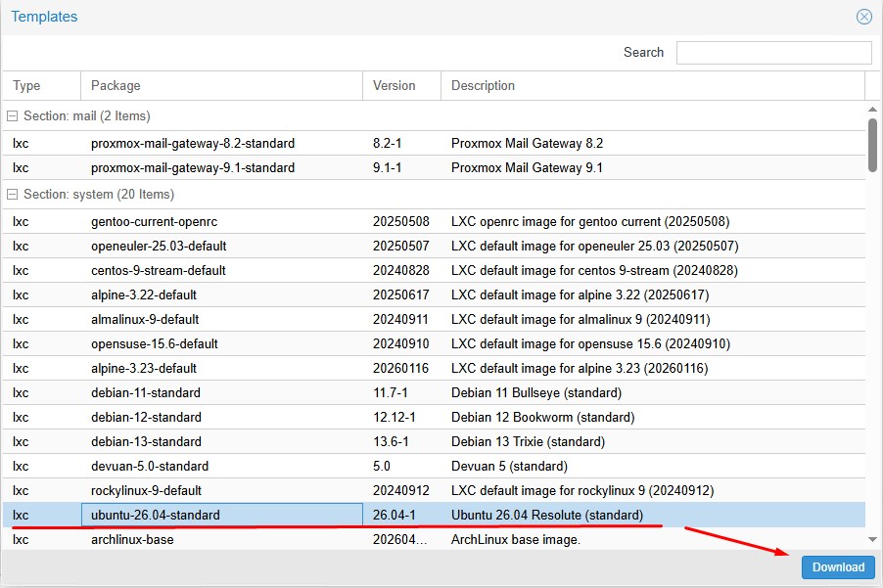Sort by the Description column header

[x=653, y=85]
